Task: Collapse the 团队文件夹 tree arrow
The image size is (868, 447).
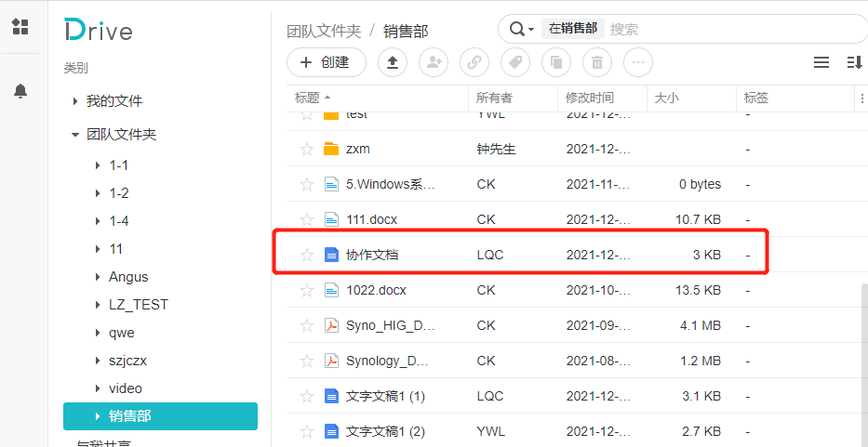Action: [75, 135]
